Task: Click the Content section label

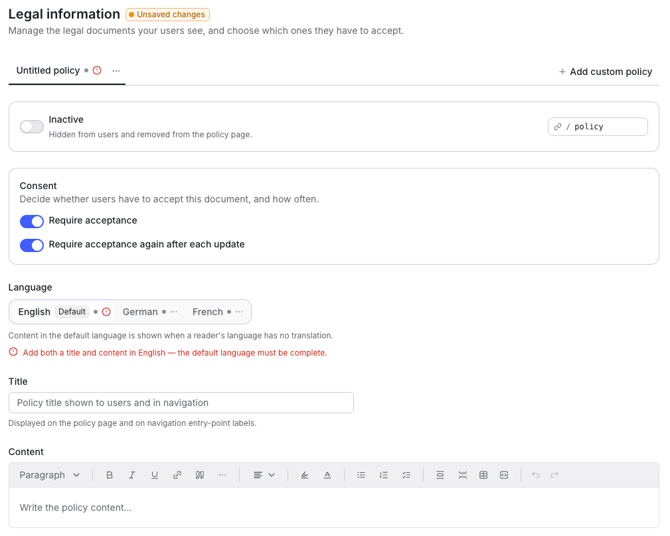Action: 26,452
